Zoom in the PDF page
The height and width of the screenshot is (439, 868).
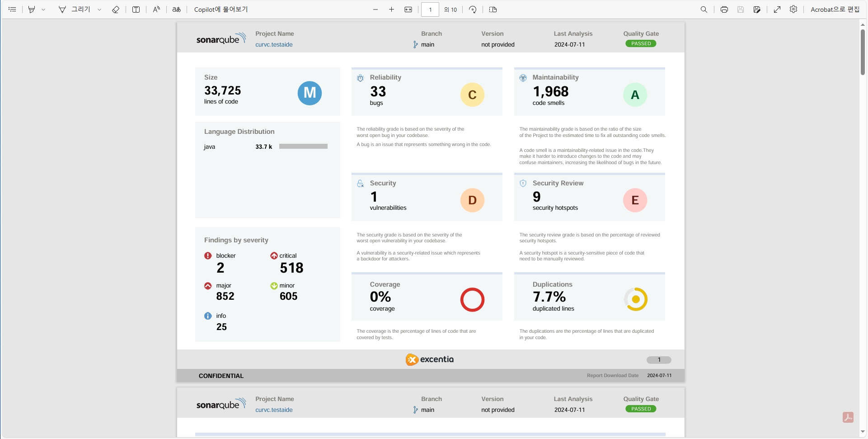pos(392,9)
